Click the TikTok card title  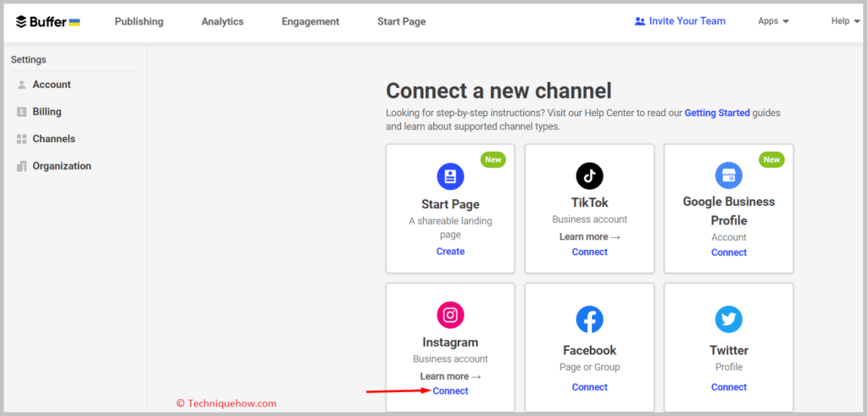point(590,202)
